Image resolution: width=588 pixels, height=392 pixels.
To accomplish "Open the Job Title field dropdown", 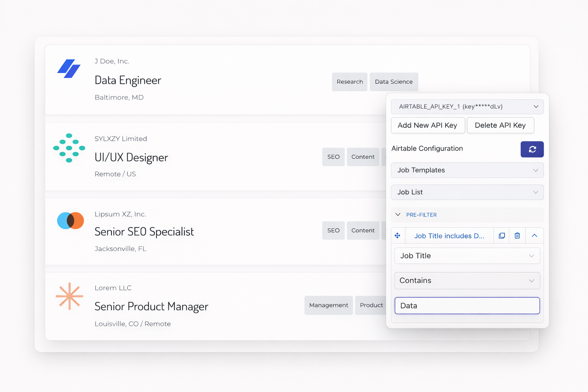I will coord(467,256).
